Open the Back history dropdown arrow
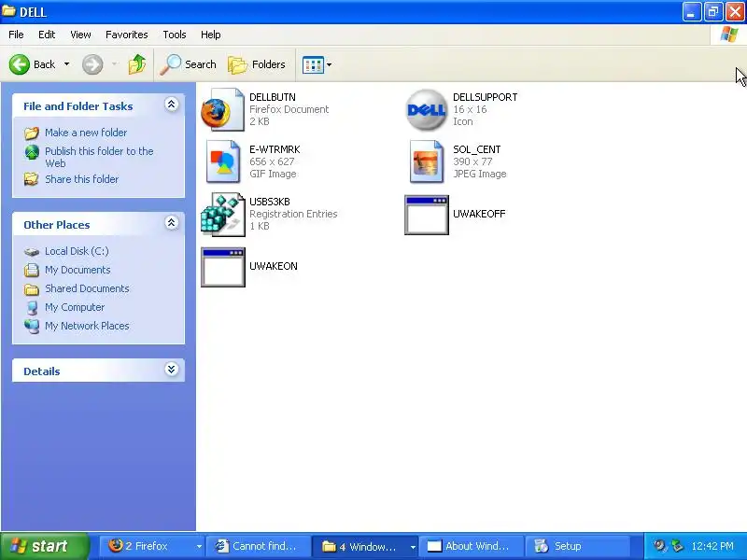Screen dimensions: 747x560 [66, 64]
